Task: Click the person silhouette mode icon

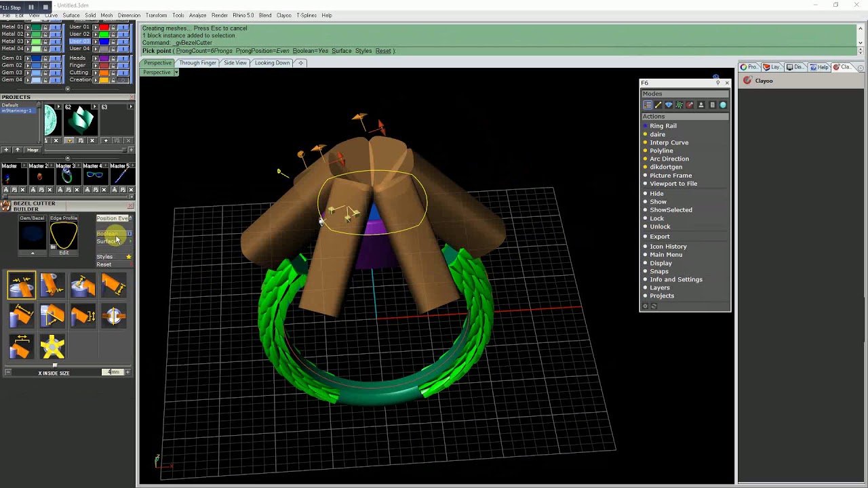Action: tap(701, 105)
